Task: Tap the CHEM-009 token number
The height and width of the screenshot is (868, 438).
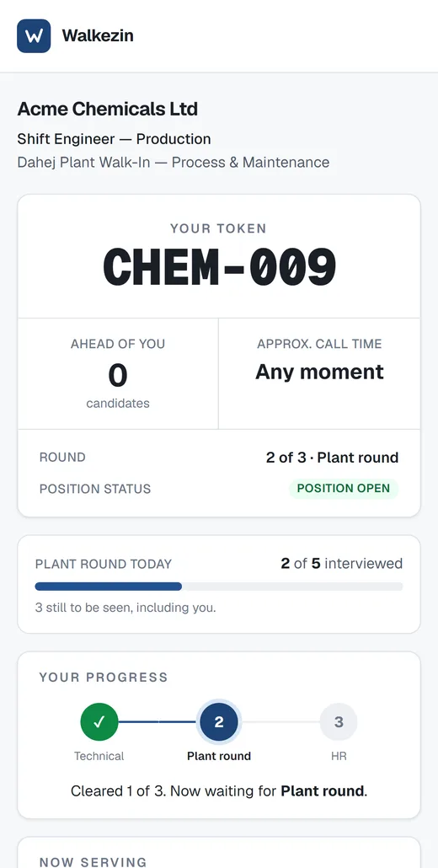Action: tap(220, 267)
